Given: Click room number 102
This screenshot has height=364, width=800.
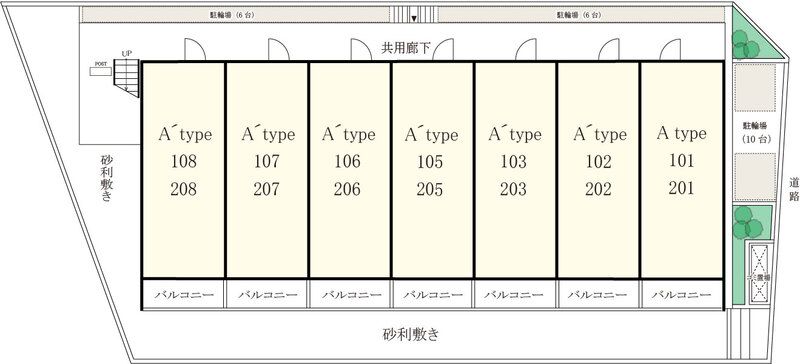Looking at the screenshot, I should pyautogui.click(x=598, y=162).
